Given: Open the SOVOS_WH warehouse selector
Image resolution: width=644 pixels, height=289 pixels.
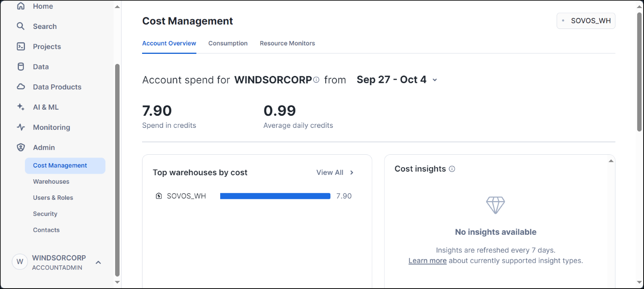Looking at the screenshot, I should click(586, 21).
